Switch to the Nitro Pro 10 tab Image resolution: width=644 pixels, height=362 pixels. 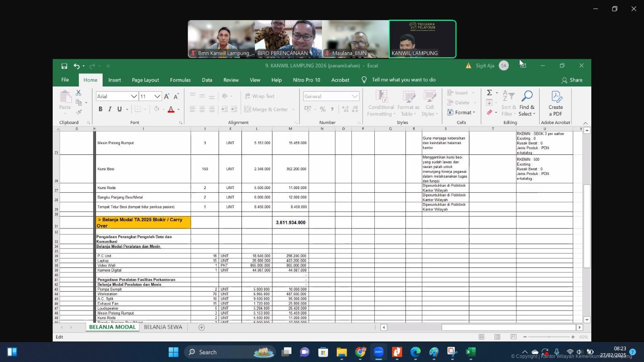[x=306, y=80]
